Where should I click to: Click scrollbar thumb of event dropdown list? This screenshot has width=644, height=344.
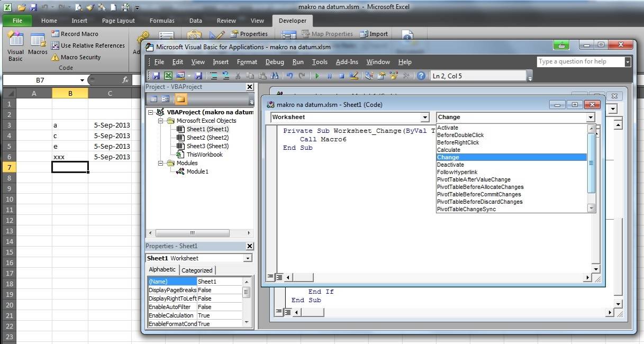click(x=592, y=162)
